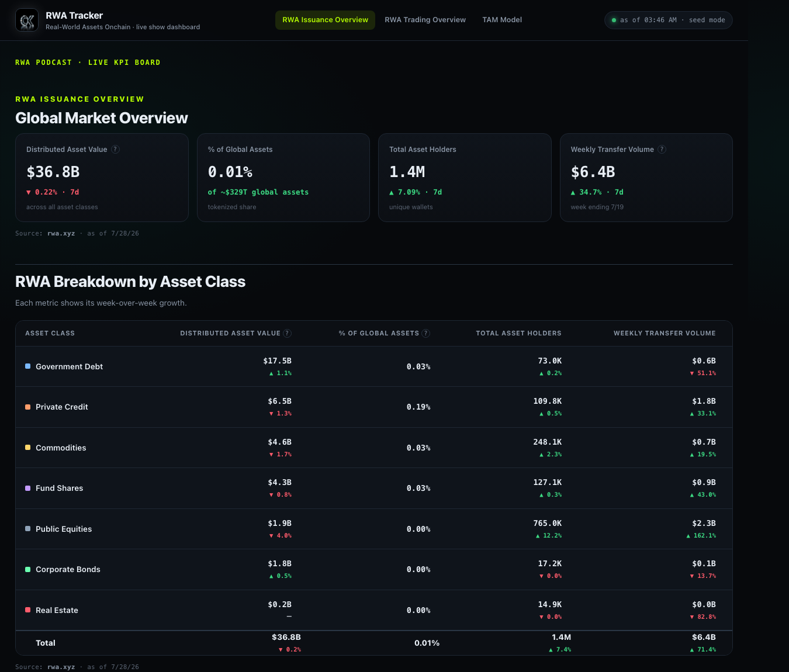Select the Total Asset Holders card
This screenshot has width=789, height=672.
tap(465, 178)
